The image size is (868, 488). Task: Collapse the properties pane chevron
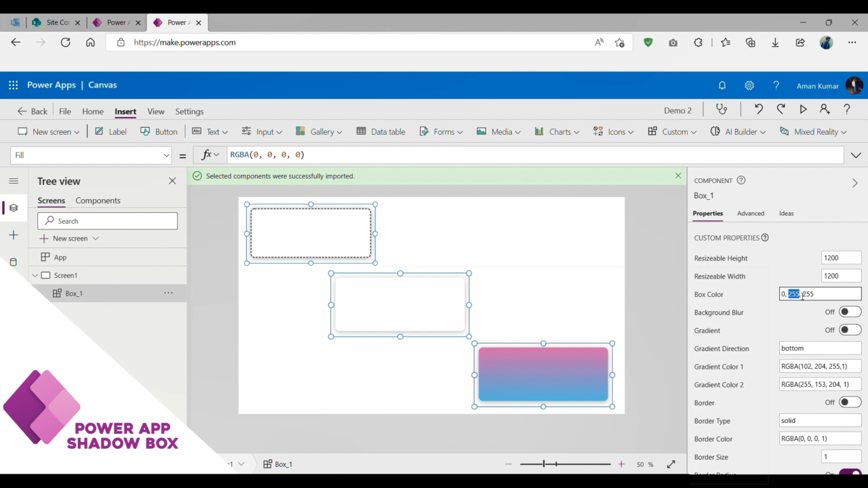click(x=854, y=183)
